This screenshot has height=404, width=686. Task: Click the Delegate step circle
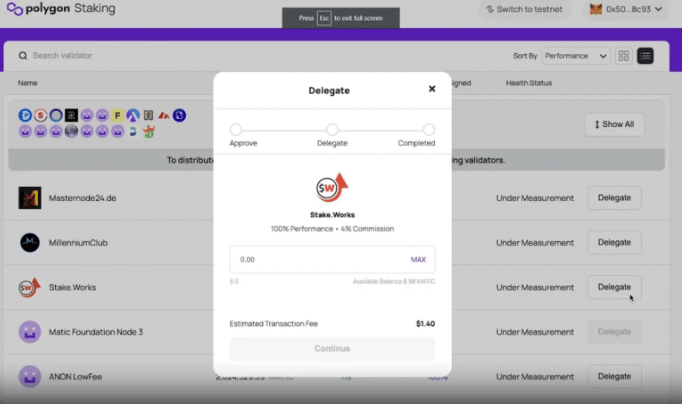(x=332, y=130)
